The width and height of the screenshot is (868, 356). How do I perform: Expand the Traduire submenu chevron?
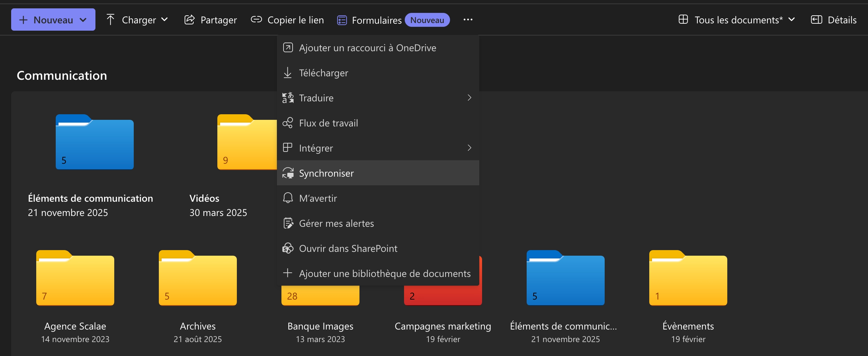[469, 98]
